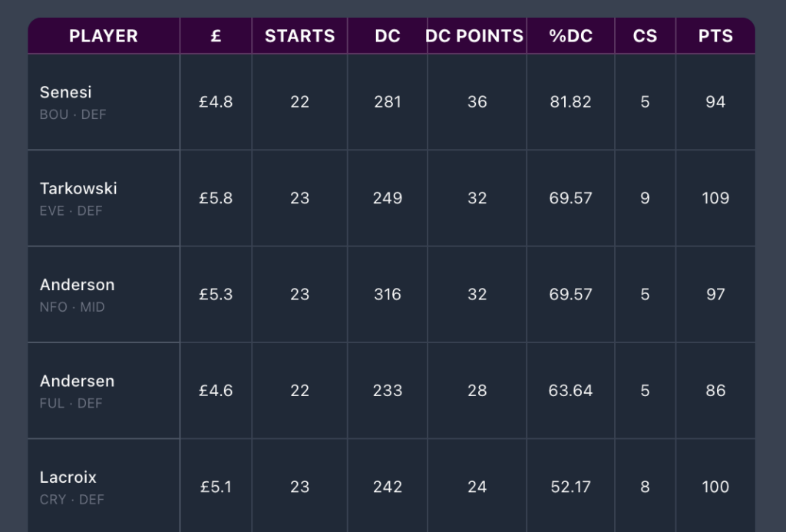This screenshot has width=786, height=532.
Task: Open Anderson from NFO
Action: pos(78,285)
